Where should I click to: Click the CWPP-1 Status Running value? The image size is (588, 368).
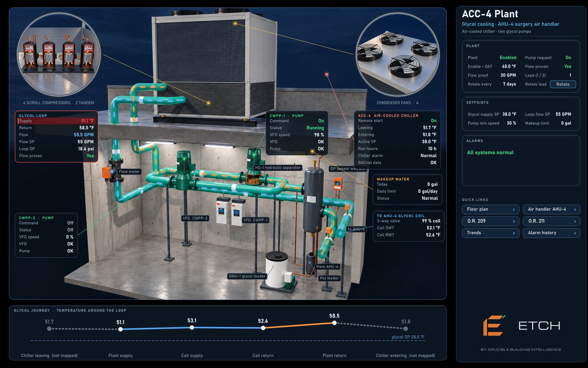point(315,128)
